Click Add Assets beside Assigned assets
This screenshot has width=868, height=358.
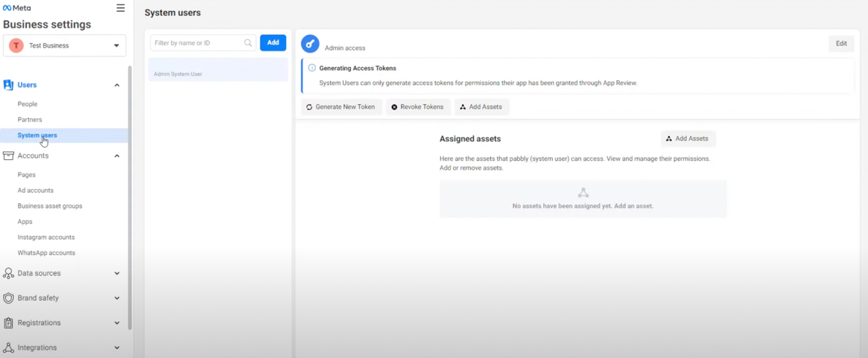688,139
